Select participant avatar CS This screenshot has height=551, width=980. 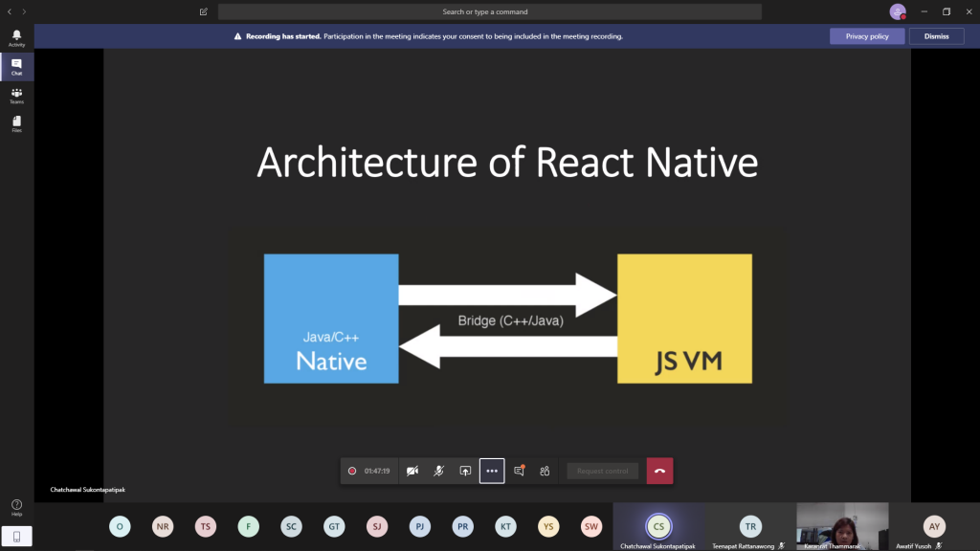point(657,526)
